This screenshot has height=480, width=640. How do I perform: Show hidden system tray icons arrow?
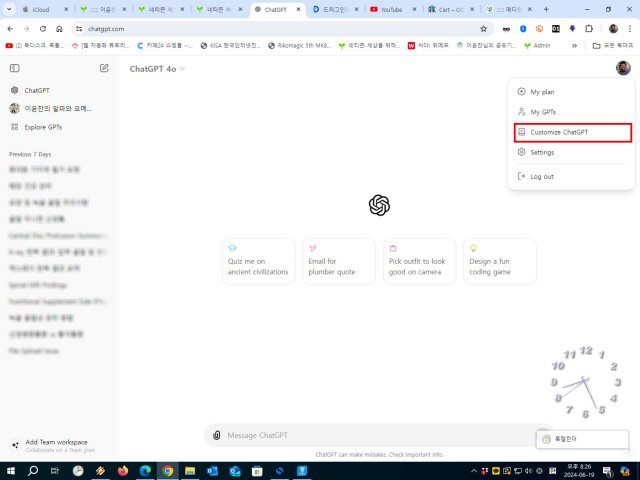[x=474, y=471]
